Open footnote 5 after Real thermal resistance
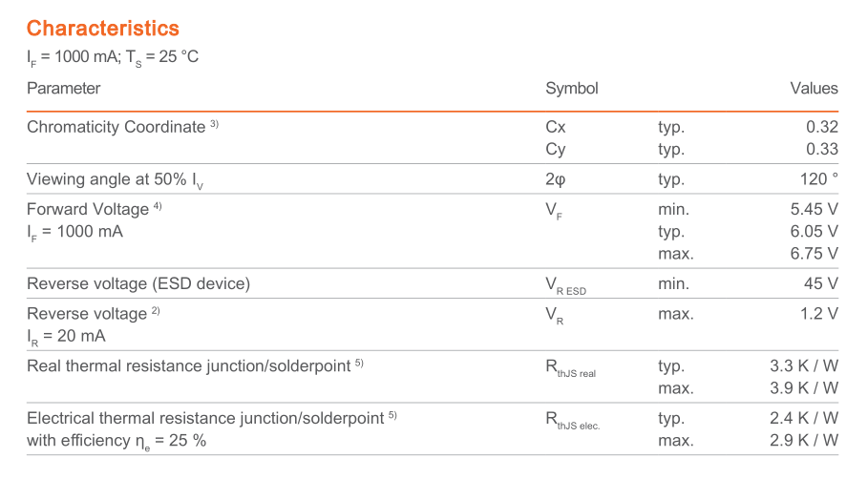Viewport: 868px width, 479px height. [359, 363]
